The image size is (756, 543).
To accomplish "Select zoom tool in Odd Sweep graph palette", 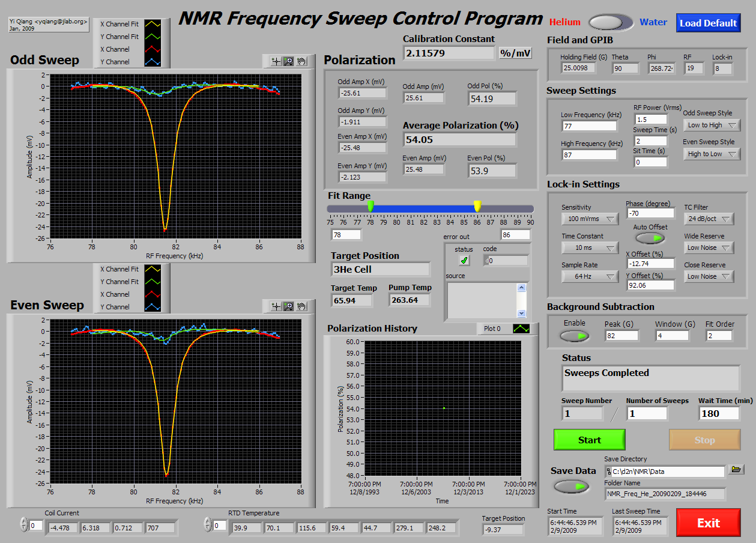I will (x=288, y=61).
